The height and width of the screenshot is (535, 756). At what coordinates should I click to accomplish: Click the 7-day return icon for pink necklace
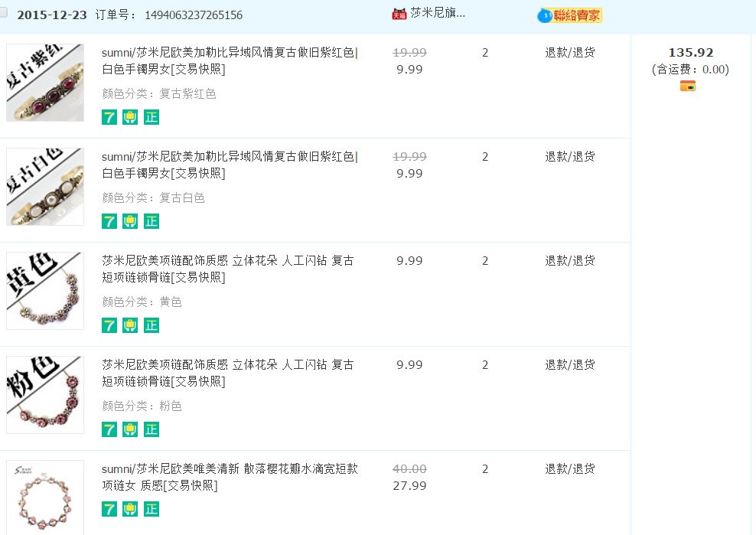click(109, 429)
